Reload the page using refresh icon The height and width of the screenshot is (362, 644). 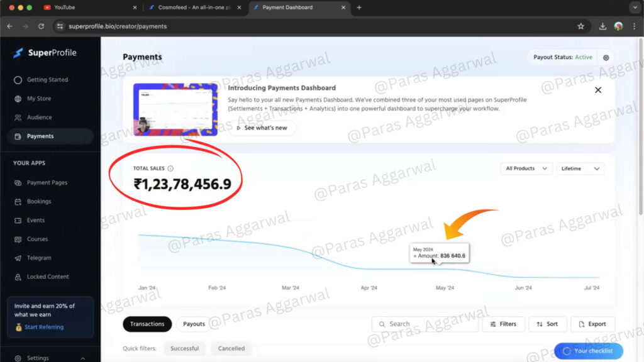(x=41, y=26)
